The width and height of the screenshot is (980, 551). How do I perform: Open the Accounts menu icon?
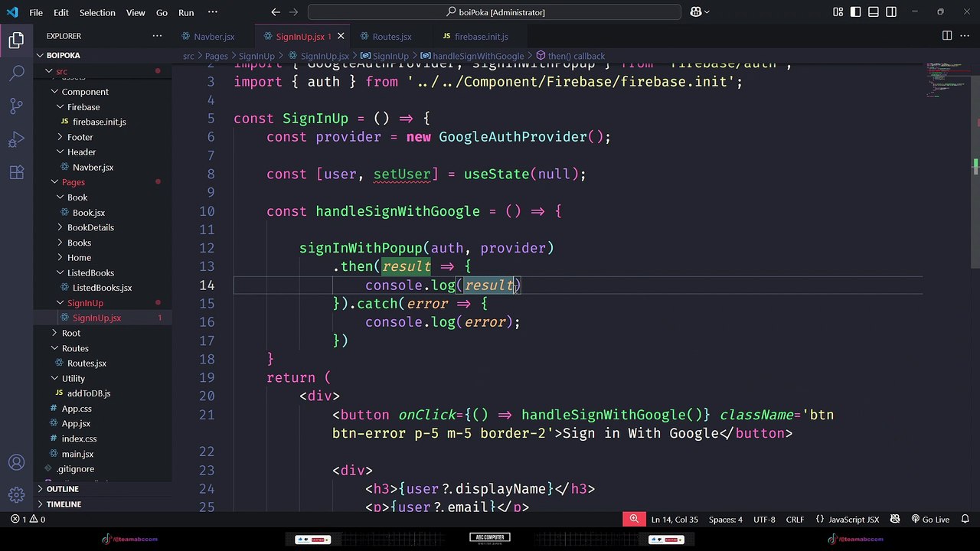(17, 462)
